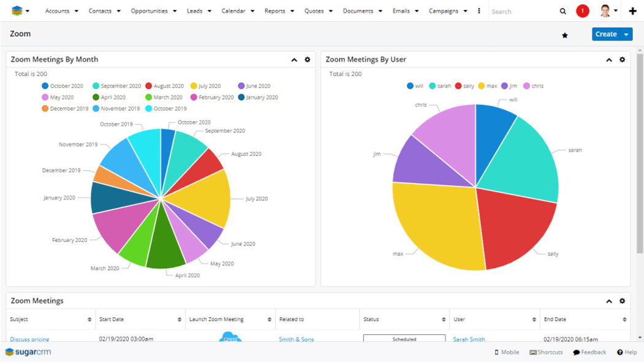Open the Discuss pricing meeting link
Screen dimensions: 644x362
(29, 339)
